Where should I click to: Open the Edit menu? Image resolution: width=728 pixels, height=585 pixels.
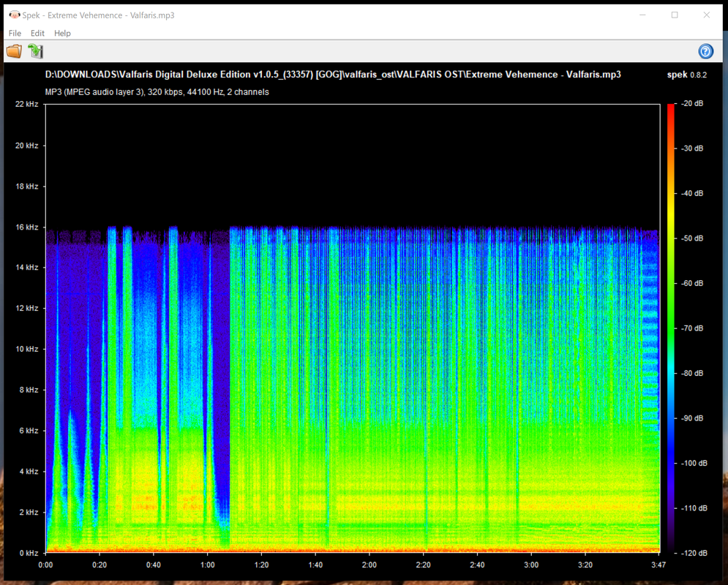pos(37,34)
